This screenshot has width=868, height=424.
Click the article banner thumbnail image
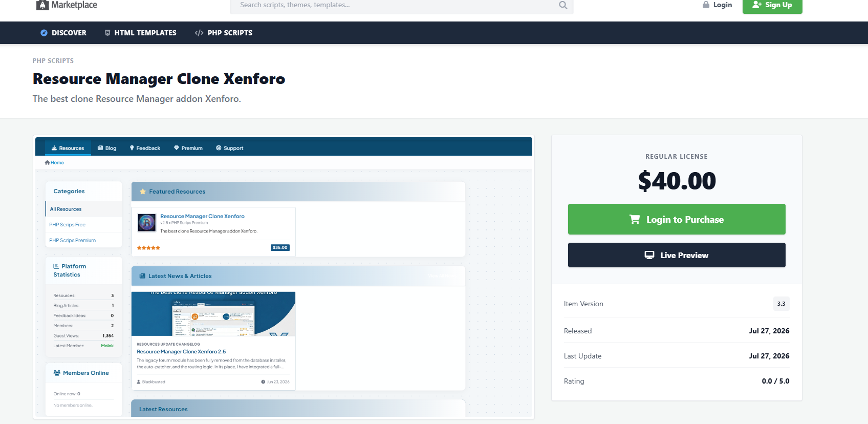[x=213, y=314]
